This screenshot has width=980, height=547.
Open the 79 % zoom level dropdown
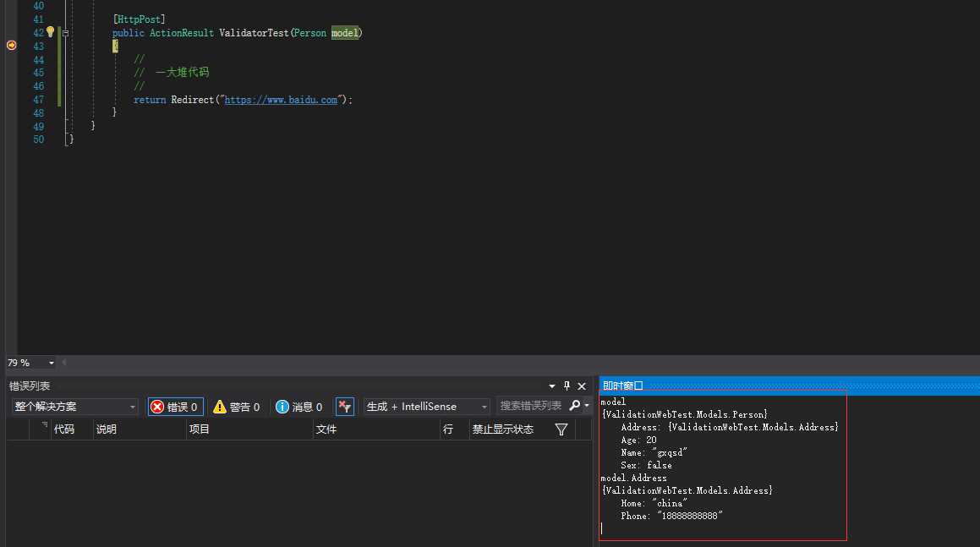point(52,364)
